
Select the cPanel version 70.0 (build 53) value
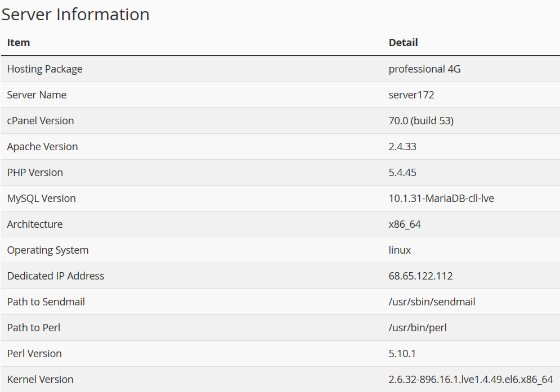(x=421, y=121)
